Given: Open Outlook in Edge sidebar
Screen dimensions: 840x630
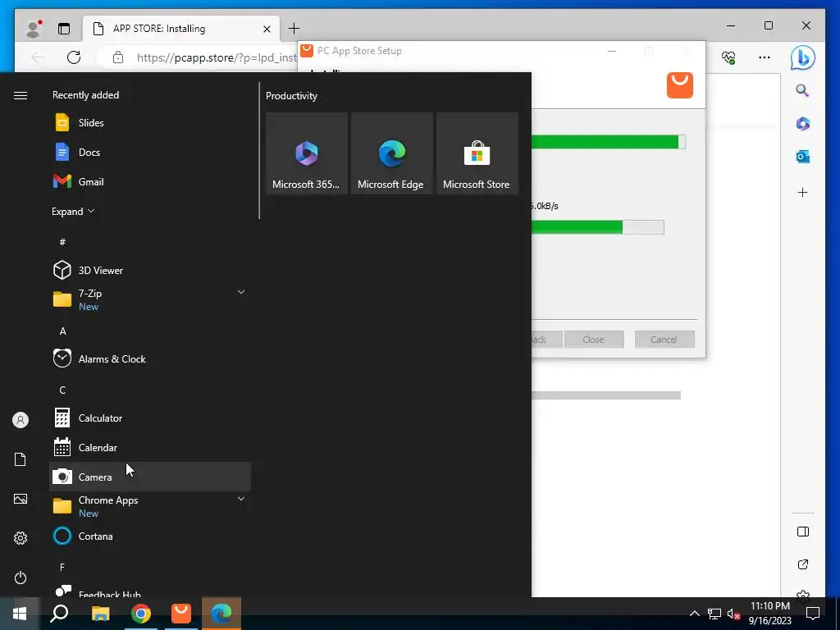Looking at the screenshot, I should [802, 157].
